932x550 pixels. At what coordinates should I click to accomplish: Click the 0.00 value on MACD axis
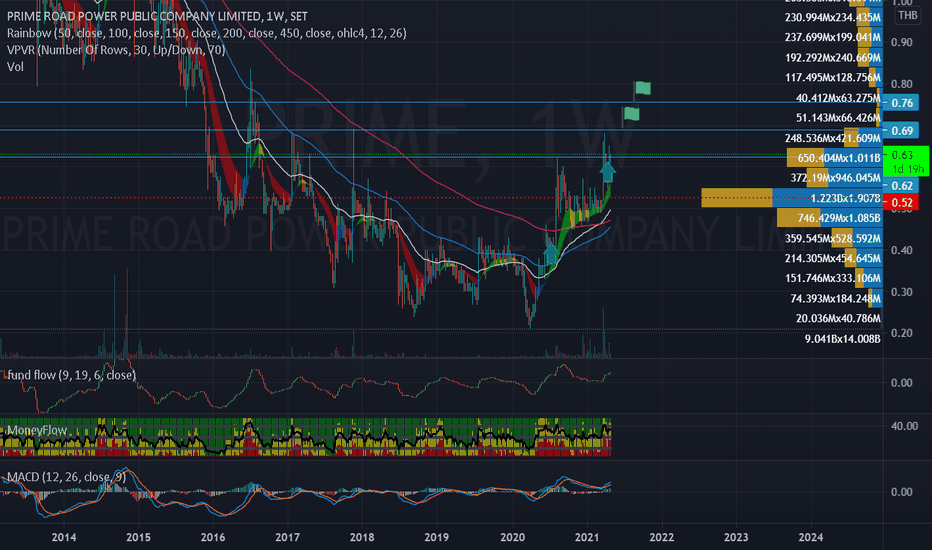[902, 492]
